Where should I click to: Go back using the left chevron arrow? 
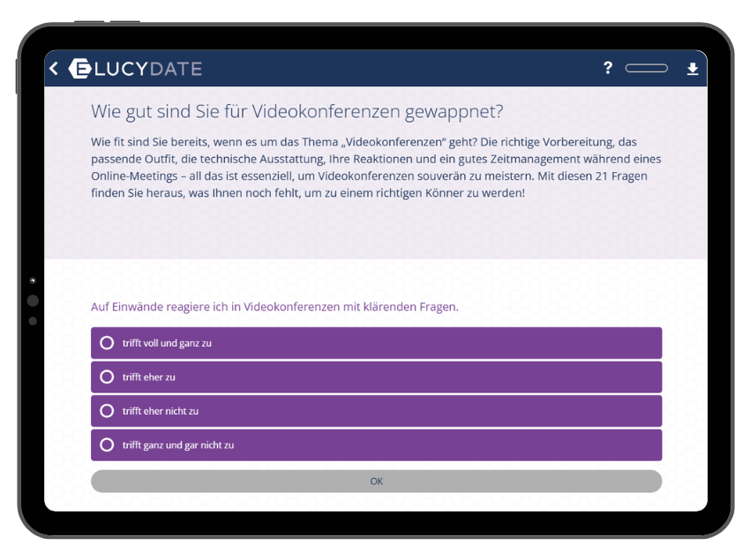[54, 69]
